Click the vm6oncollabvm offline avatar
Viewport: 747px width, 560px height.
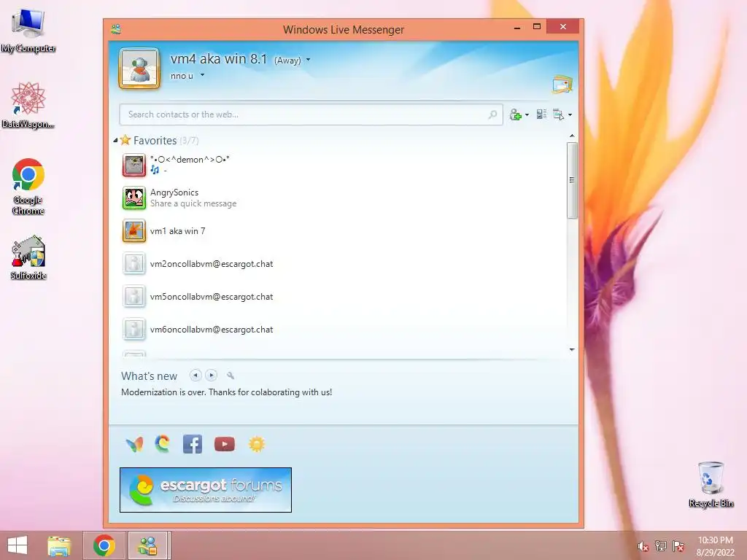[x=134, y=330]
